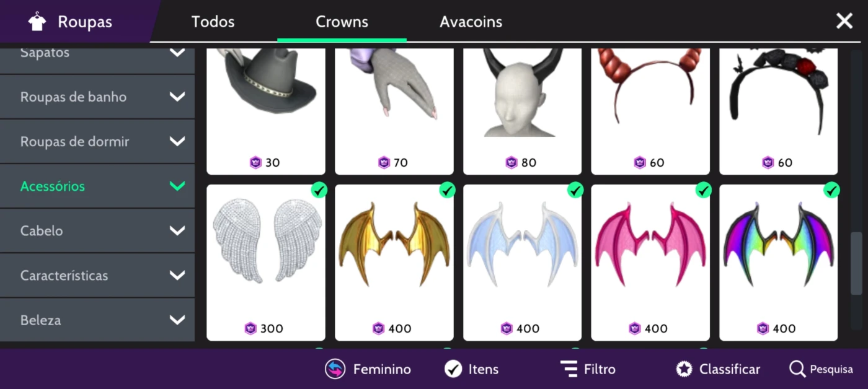Switch to the Avacoins tab
This screenshot has width=868, height=389.
(471, 22)
